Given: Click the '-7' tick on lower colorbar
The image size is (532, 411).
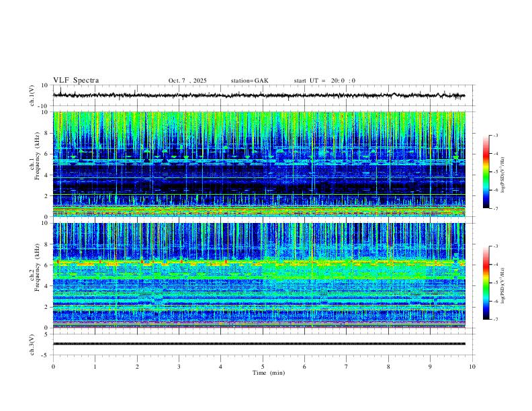Looking at the screenshot, I should point(496,320).
